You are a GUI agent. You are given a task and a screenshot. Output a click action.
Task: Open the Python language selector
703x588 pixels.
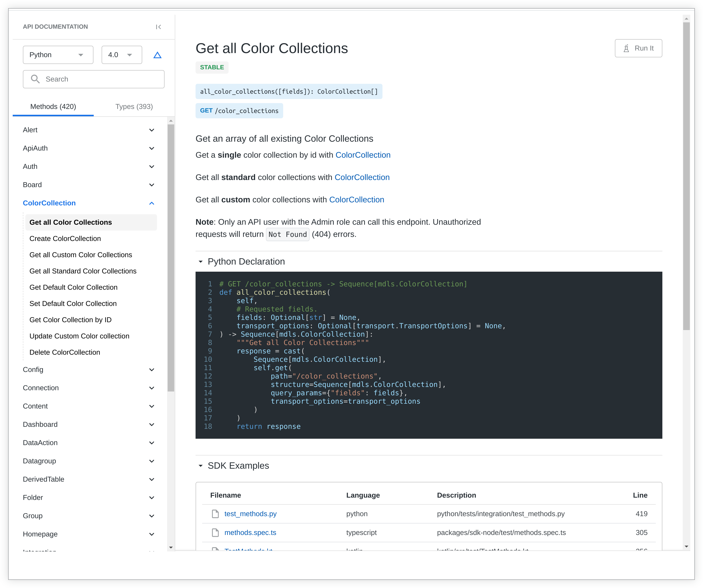coord(58,55)
